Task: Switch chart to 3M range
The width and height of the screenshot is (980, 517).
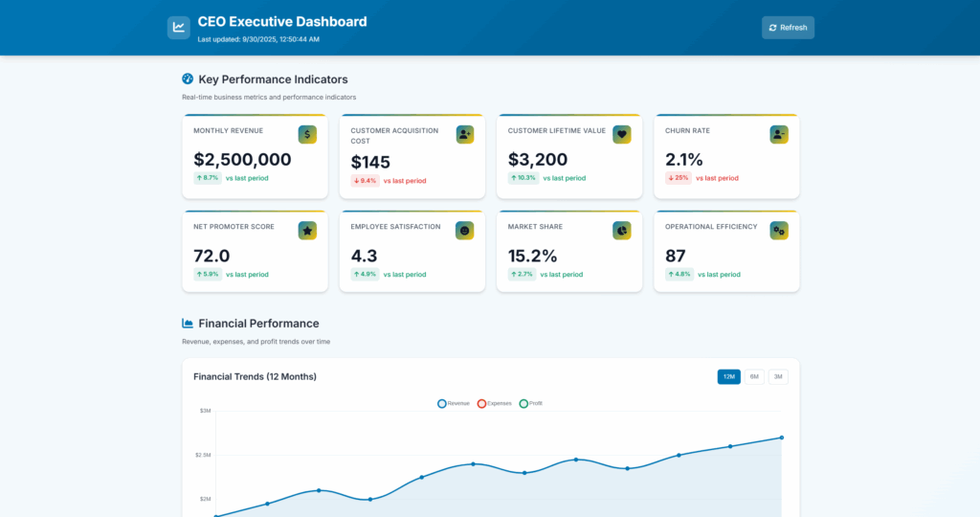Action: click(778, 377)
